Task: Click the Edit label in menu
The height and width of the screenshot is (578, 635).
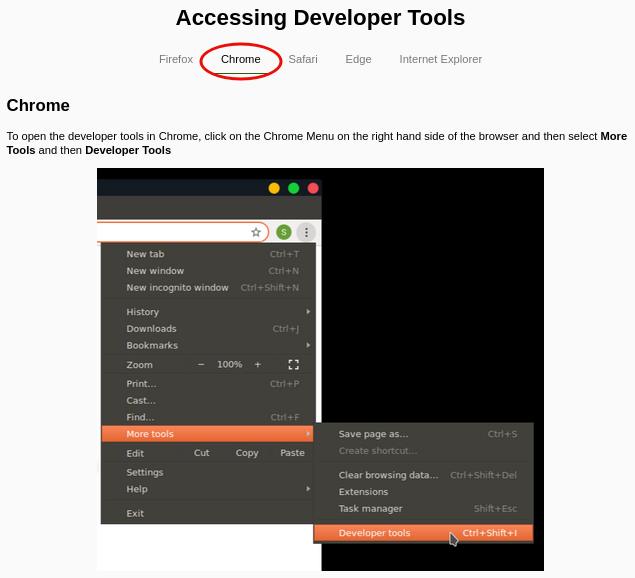Action: [x=135, y=453]
